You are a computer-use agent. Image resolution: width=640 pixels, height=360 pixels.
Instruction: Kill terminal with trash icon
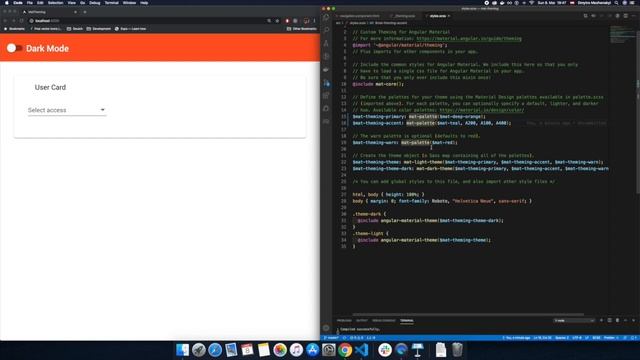click(617, 320)
